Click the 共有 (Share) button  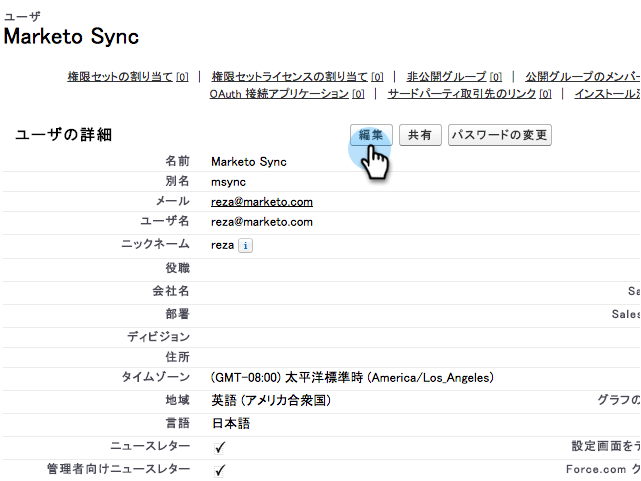(x=420, y=135)
